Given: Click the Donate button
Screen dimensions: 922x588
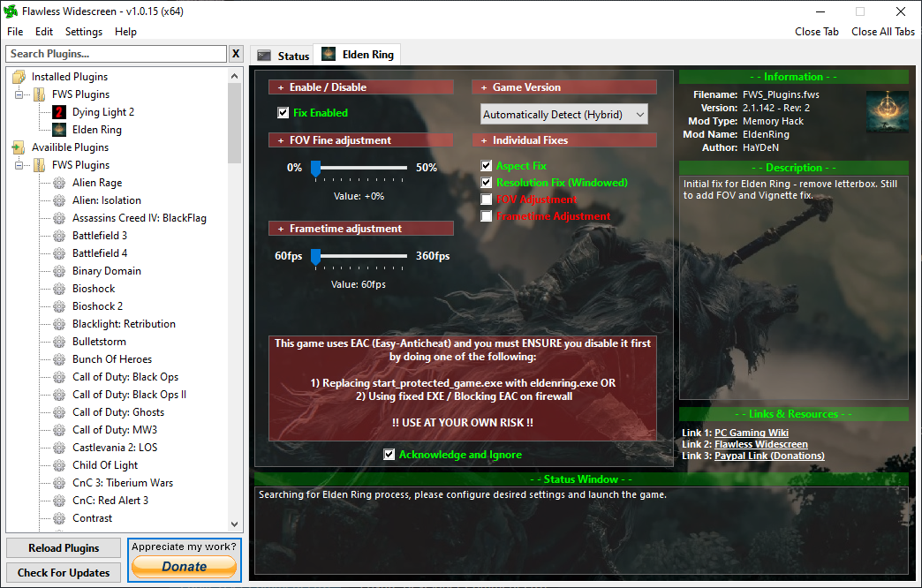Looking at the screenshot, I should pos(184,567).
